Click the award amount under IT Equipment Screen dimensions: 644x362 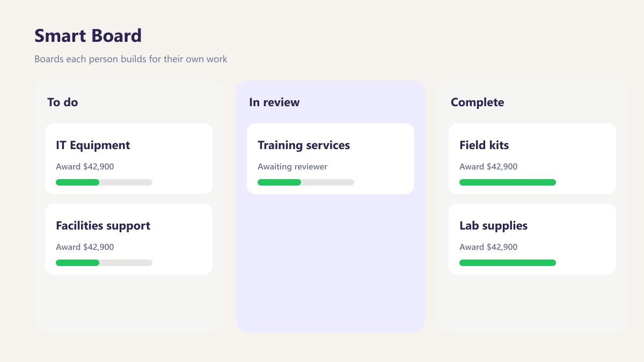[85, 167]
